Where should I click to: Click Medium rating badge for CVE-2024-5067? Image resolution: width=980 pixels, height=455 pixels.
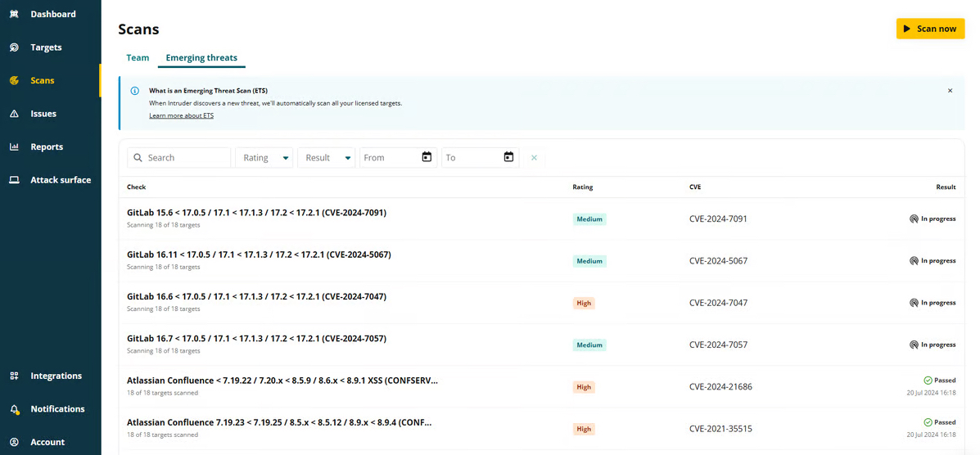pyautogui.click(x=589, y=260)
